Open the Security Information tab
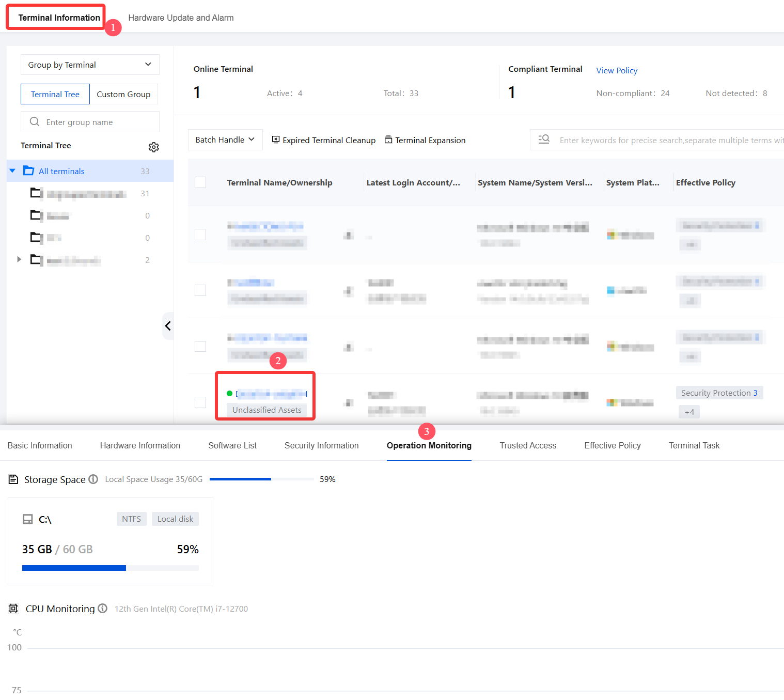The image size is (784, 700). coord(321,445)
